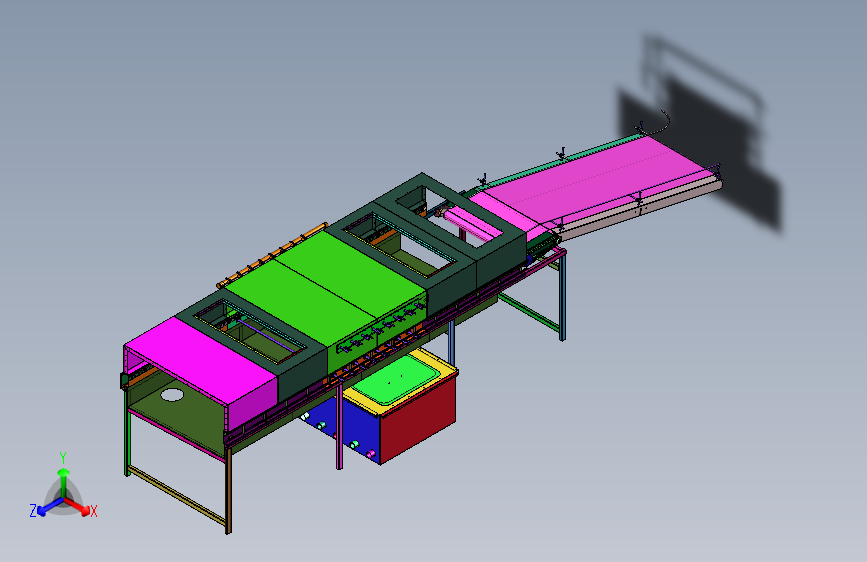
Task: Select the red side panel of the tank
Action: click(419, 418)
